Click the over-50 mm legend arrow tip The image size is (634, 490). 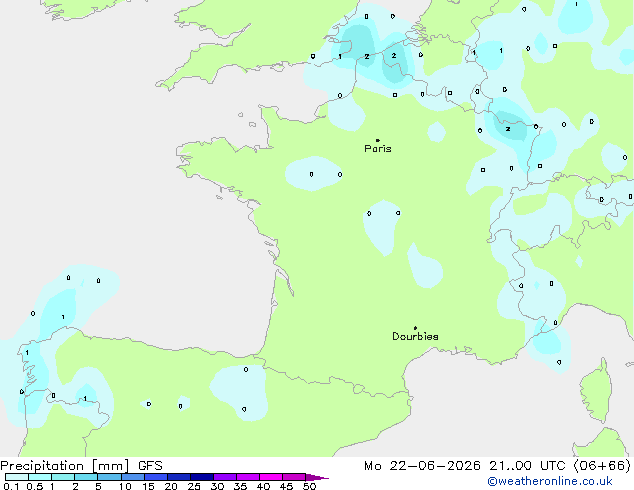[x=318, y=477]
